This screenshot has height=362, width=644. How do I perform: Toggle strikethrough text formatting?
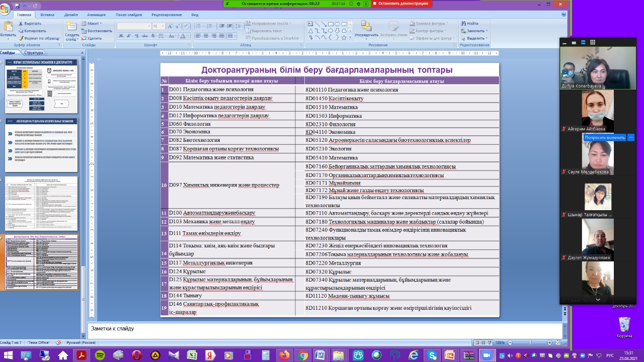pos(144,36)
